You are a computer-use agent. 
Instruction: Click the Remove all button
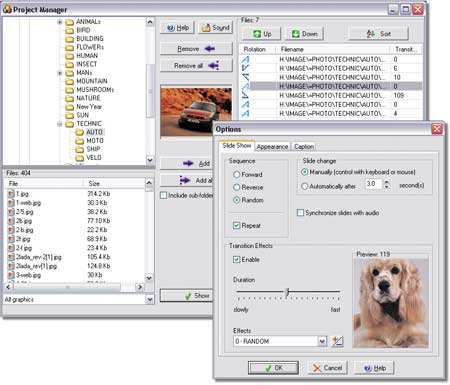click(x=196, y=66)
